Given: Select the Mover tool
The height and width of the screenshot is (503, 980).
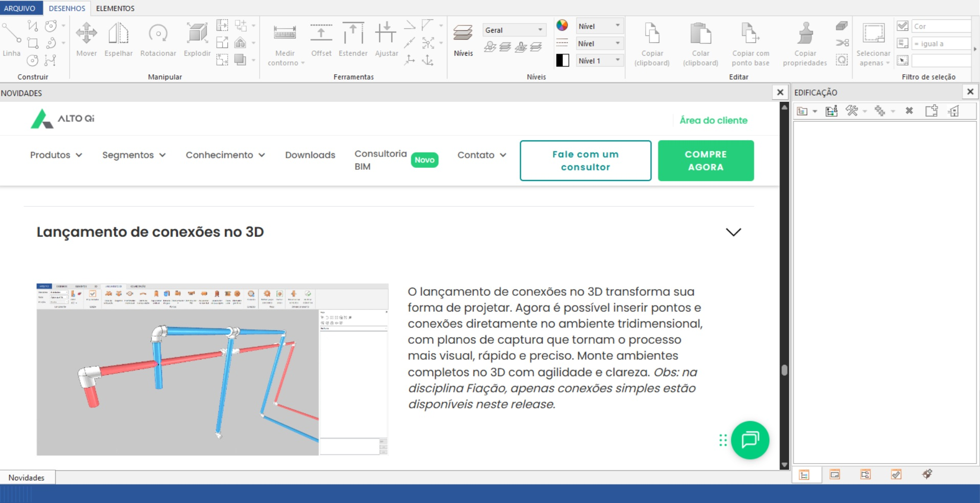Looking at the screenshot, I should (86, 39).
